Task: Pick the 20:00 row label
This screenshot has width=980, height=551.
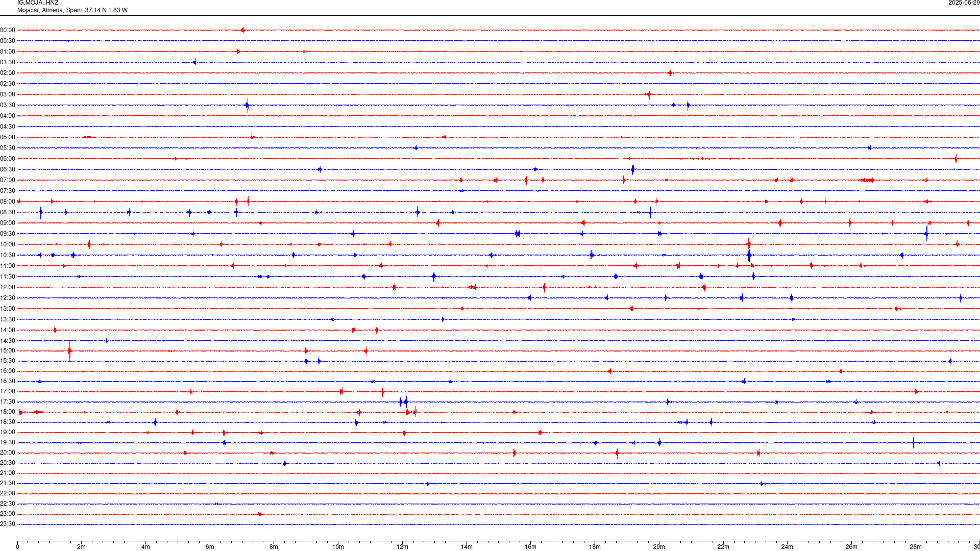Action: [x=8, y=453]
